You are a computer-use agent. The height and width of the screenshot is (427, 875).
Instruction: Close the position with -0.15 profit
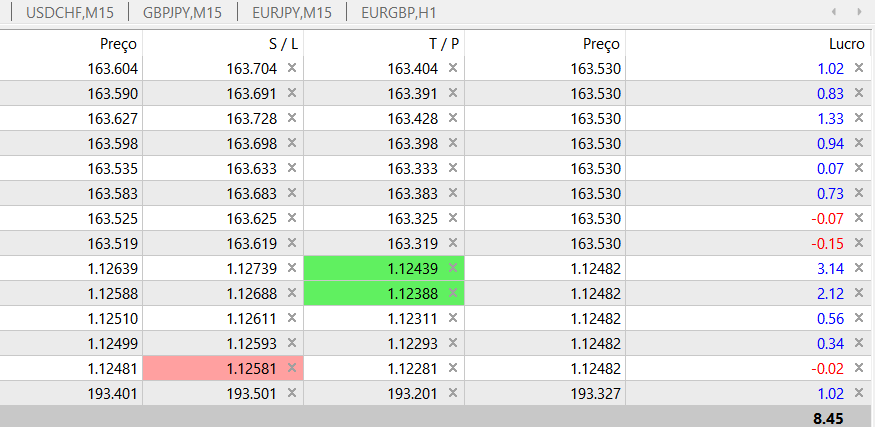tap(858, 243)
